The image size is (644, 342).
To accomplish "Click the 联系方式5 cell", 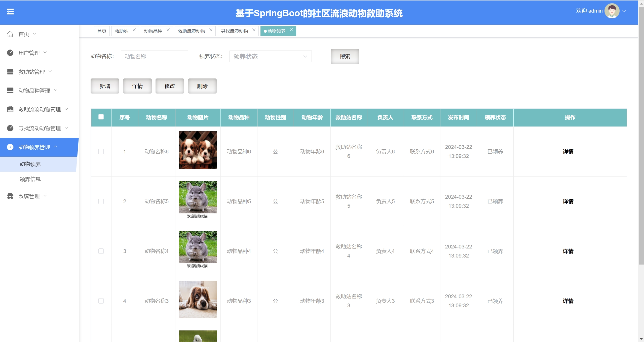I will point(422,201).
